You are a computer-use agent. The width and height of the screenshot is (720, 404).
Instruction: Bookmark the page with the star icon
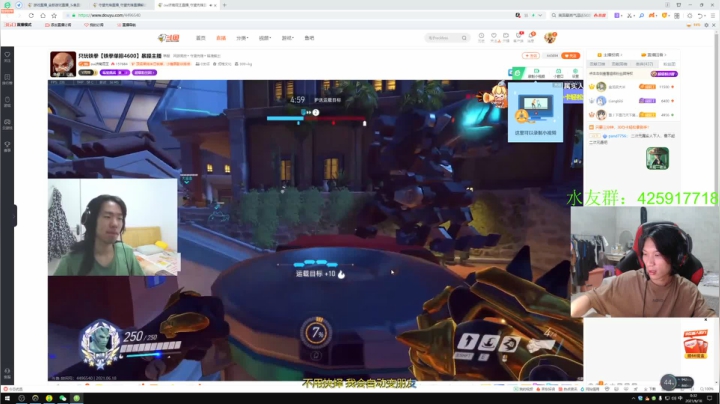coord(54,15)
